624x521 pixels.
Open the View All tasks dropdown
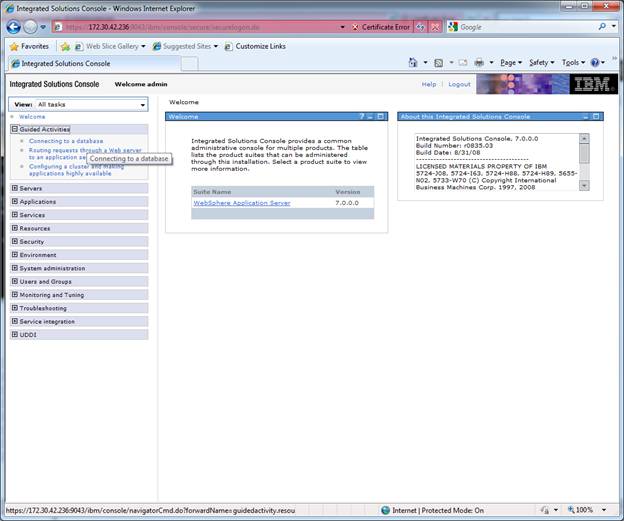click(143, 104)
